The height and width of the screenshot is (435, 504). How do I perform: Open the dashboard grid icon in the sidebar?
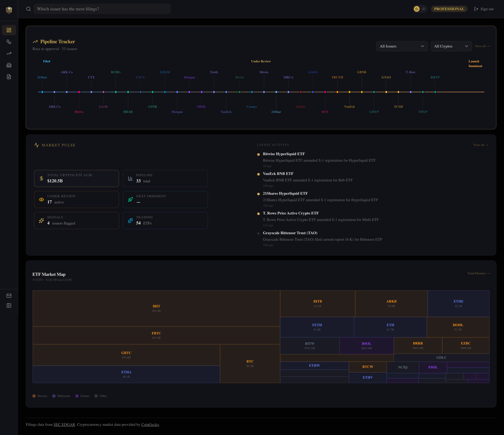click(9, 30)
